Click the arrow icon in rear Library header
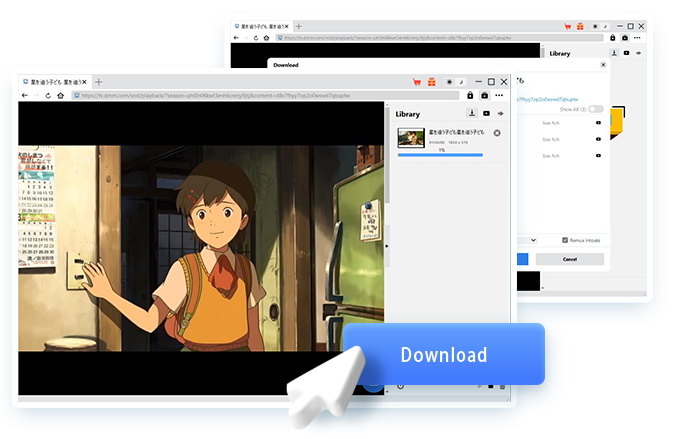This screenshot has width=686, height=439. (639, 53)
